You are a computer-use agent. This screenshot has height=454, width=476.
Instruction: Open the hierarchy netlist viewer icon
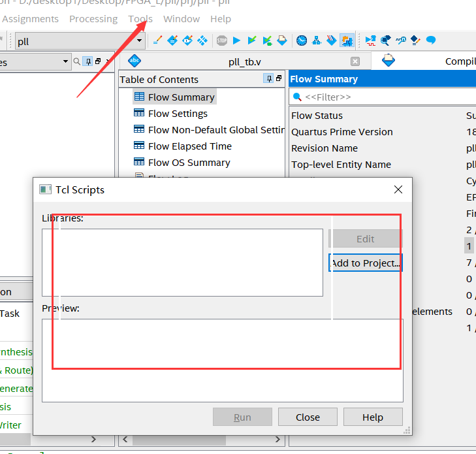317,41
